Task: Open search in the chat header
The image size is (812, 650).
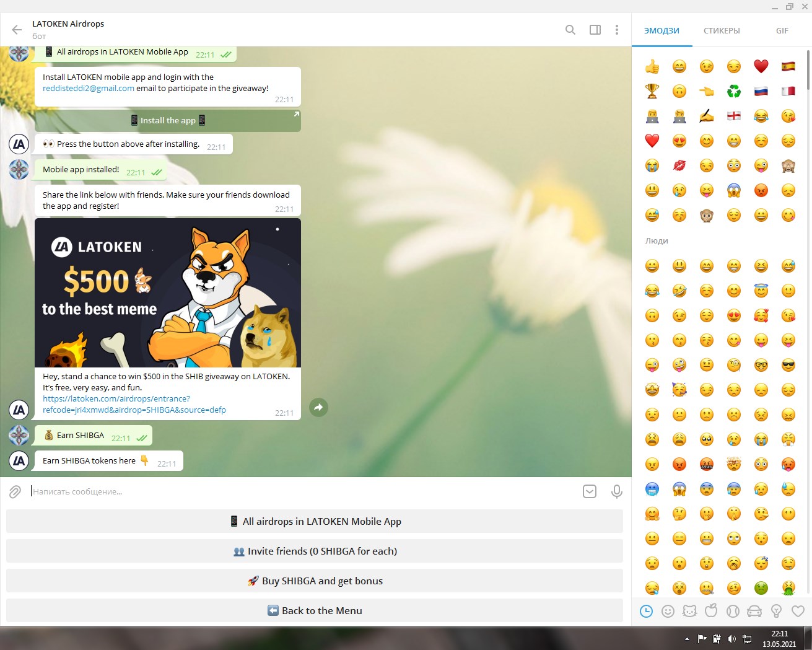Action: 570,30
